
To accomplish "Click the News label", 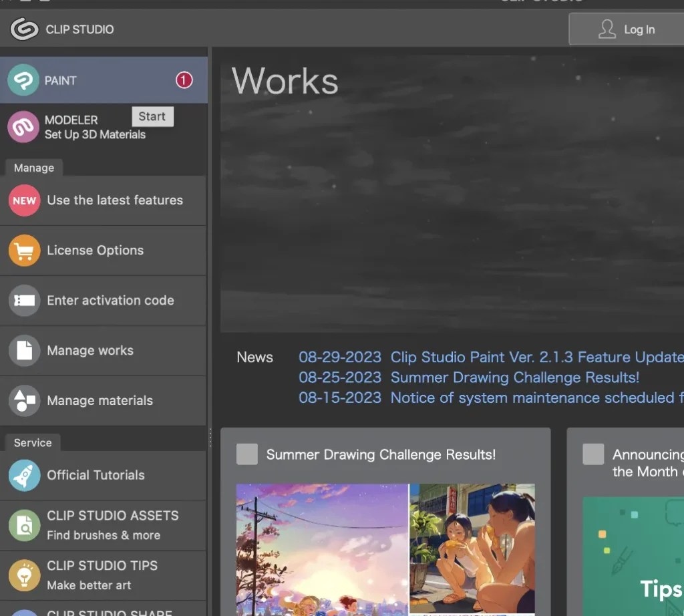I will coord(254,357).
